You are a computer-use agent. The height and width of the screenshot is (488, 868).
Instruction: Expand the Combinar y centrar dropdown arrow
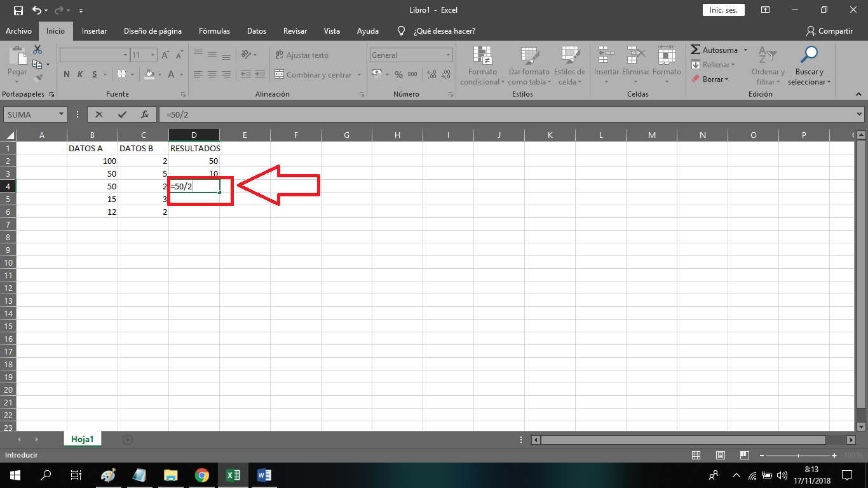pos(359,75)
